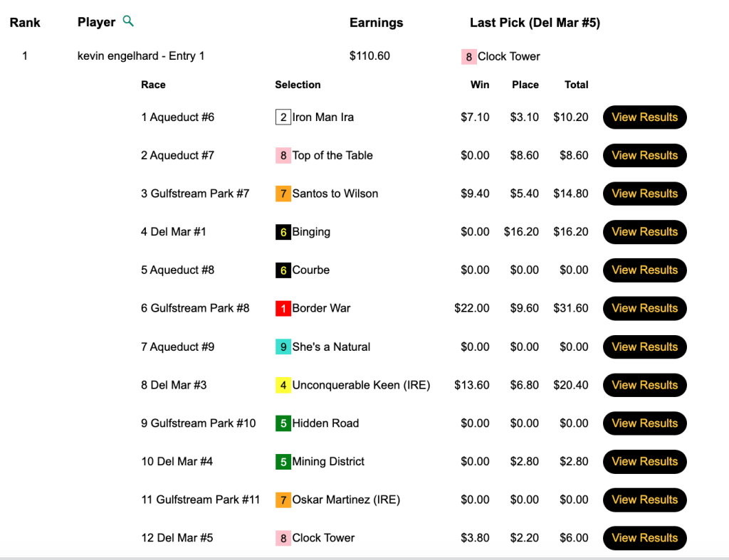Open results for Del Mar #3 race

point(644,386)
